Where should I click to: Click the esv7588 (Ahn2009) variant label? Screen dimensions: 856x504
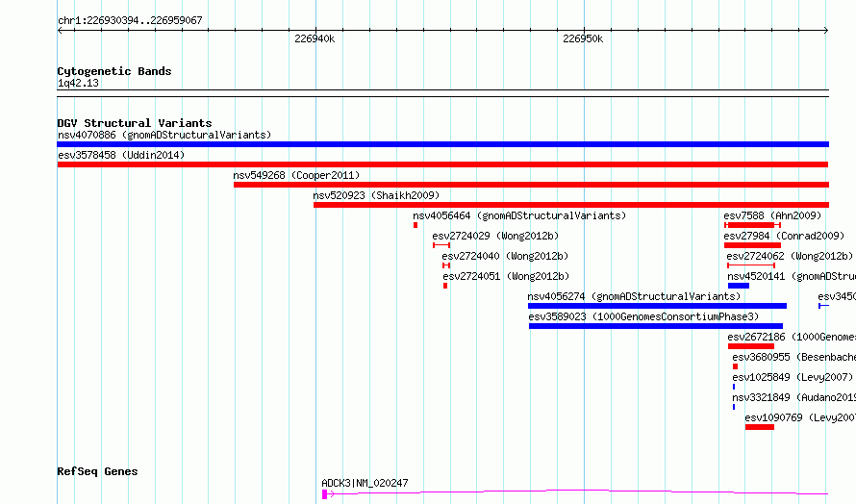click(x=772, y=215)
